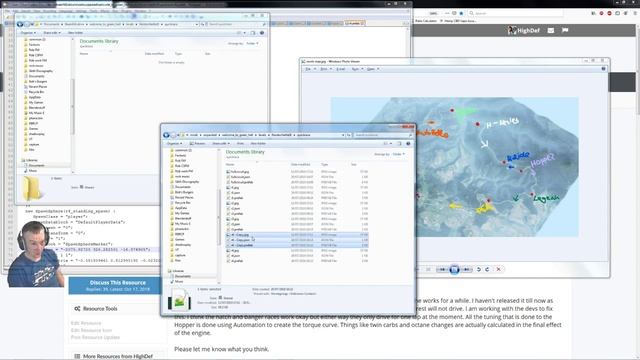Open the Open menu in Photo Viewer
Image resolution: width=640 pixels, height=360 pixels.
point(372,69)
